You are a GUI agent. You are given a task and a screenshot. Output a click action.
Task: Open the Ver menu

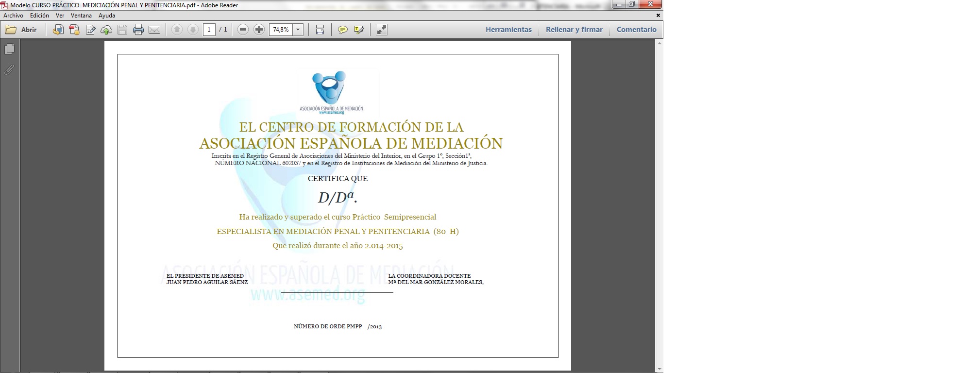pyautogui.click(x=60, y=16)
